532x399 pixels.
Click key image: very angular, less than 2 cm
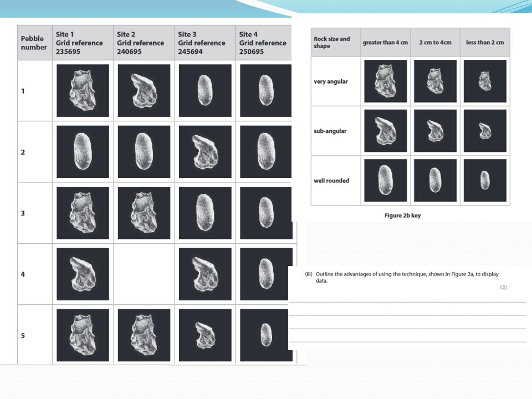[485, 81]
